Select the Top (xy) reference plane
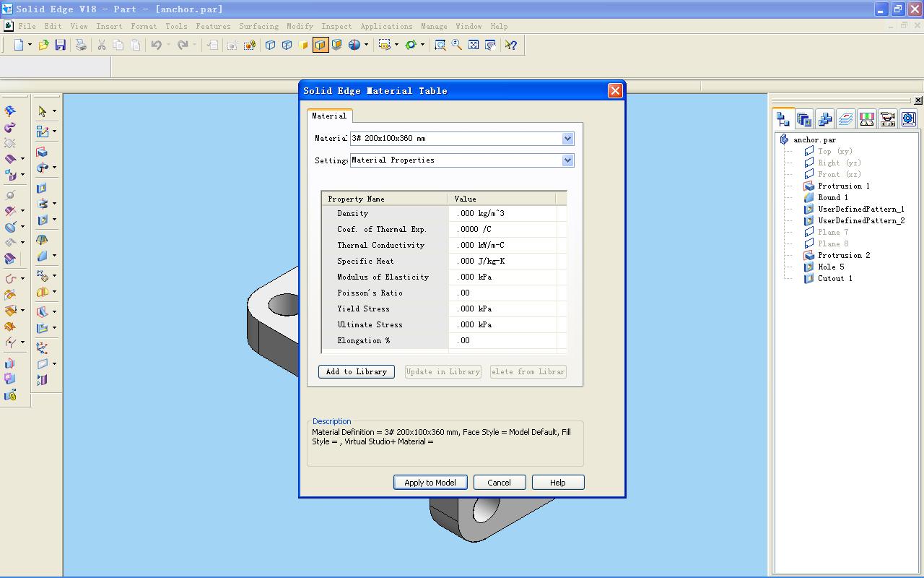The height and width of the screenshot is (578, 924). coord(835,151)
